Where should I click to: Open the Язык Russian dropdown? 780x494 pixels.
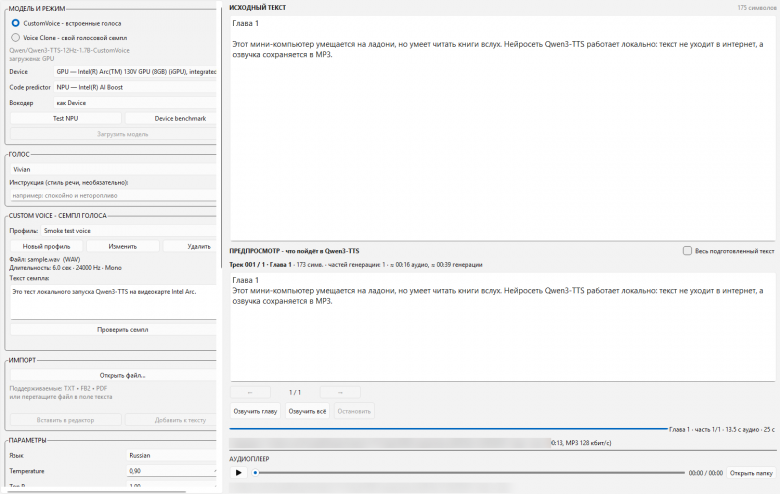point(172,455)
